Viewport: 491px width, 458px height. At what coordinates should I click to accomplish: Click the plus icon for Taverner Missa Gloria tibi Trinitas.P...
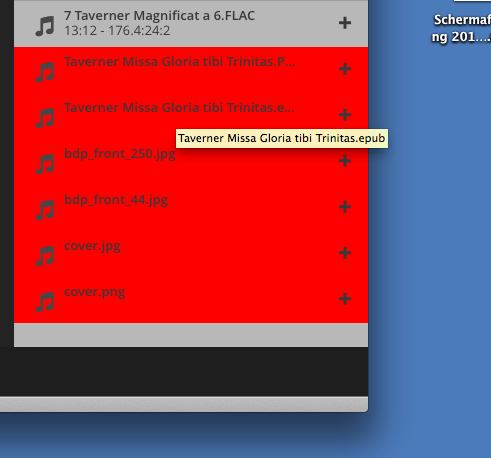click(345, 69)
